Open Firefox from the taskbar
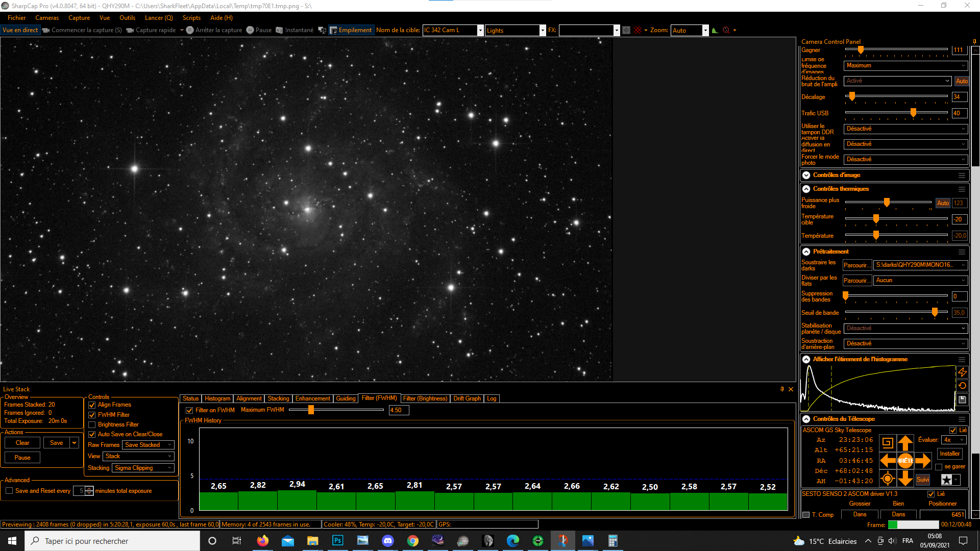 tap(263, 541)
